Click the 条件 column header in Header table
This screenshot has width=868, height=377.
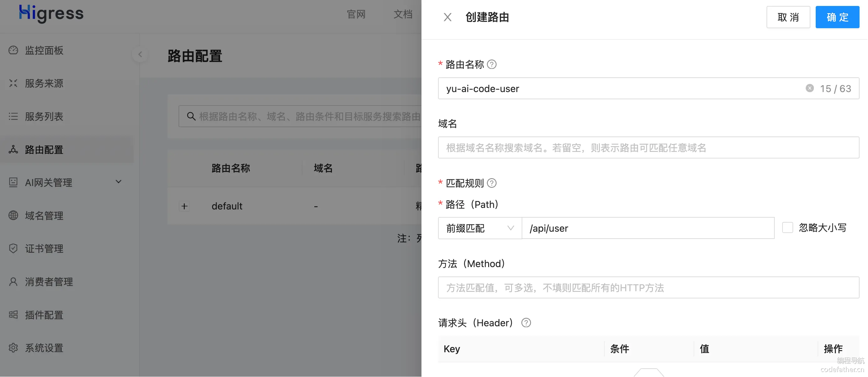(620, 349)
